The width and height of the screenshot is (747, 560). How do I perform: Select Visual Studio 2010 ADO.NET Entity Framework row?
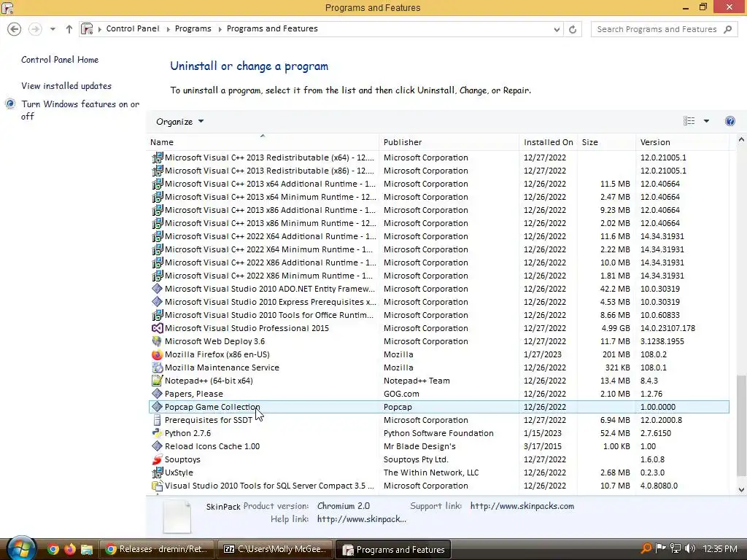click(x=438, y=289)
